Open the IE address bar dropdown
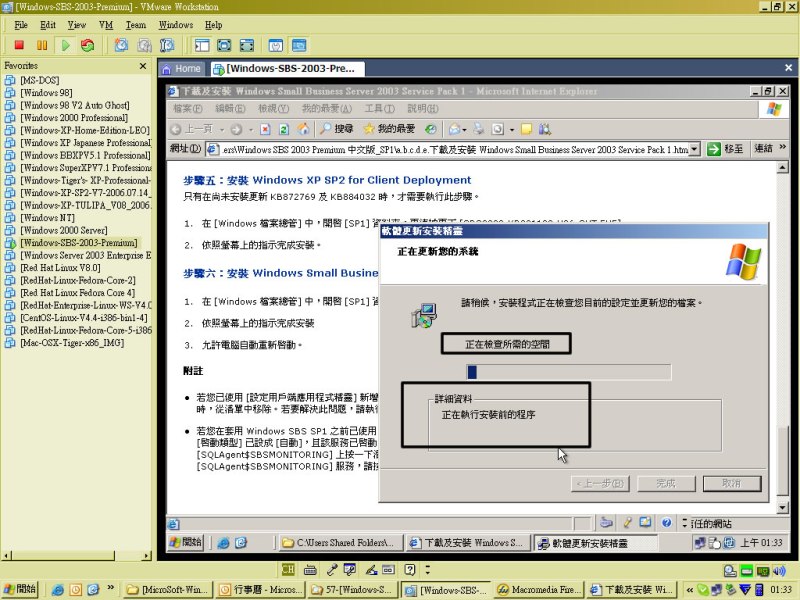800x600 pixels. point(694,149)
